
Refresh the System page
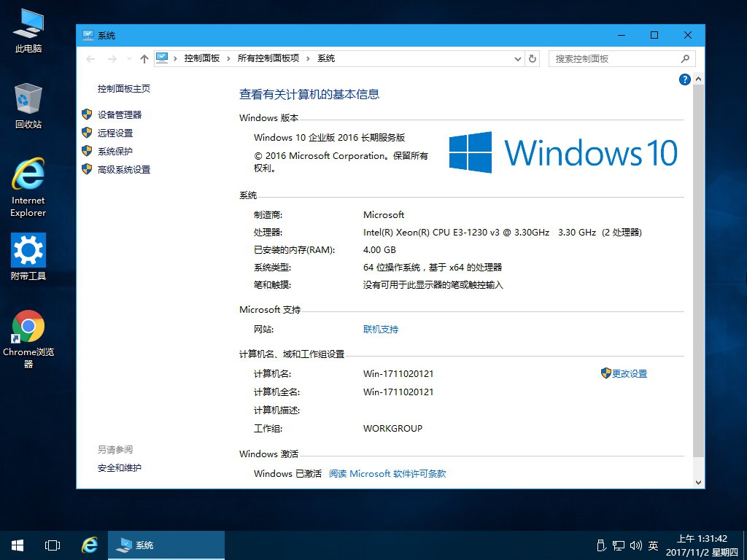point(533,58)
